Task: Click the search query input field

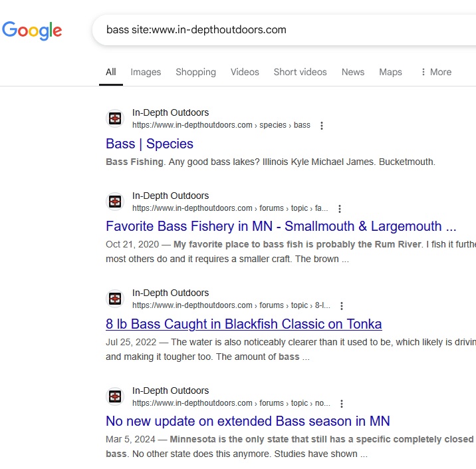Action: coord(285,30)
